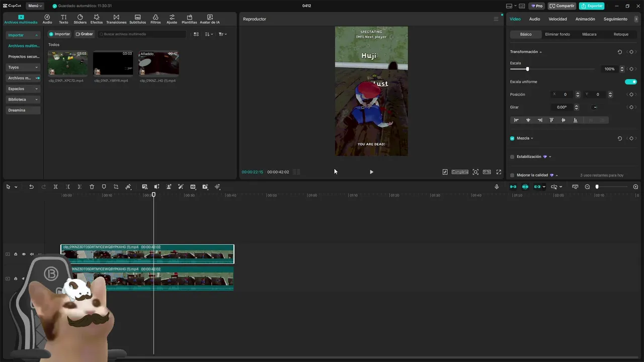644x362 pixels.
Task: Switch to the Seguimiento tab
Action: [x=615, y=19]
